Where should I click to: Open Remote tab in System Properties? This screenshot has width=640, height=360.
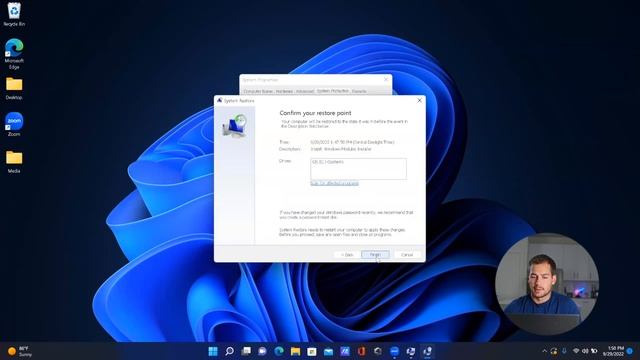click(359, 91)
